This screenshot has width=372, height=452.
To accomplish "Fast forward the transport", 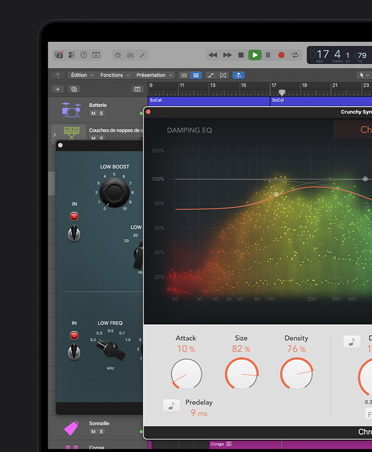I will click(227, 55).
